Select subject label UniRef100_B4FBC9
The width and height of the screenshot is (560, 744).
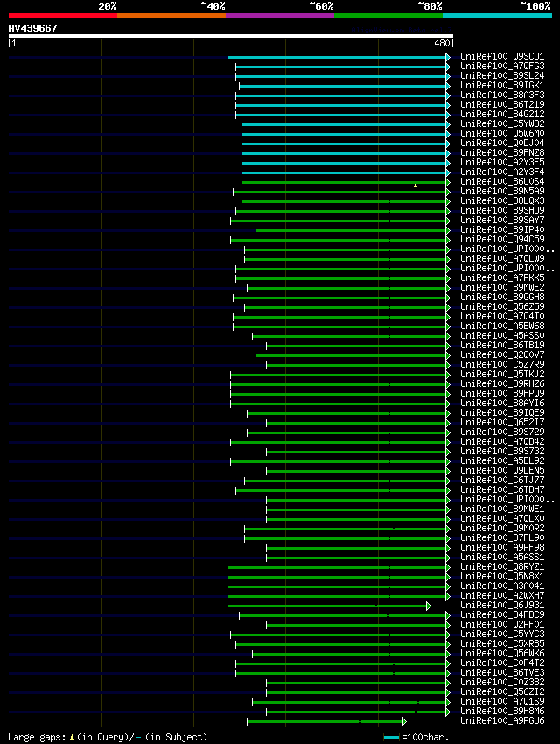502,615
